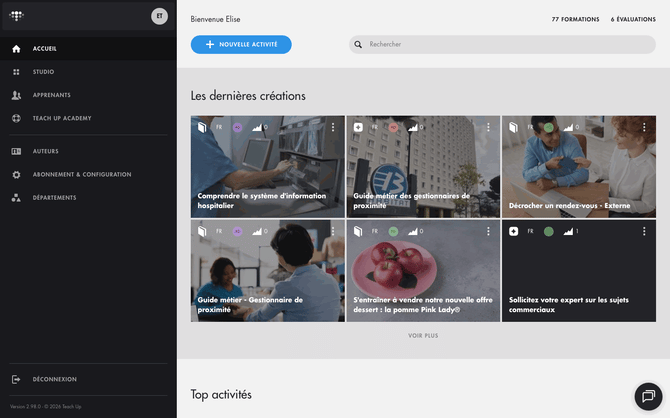This screenshot has height=418, width=670.
Task: Click plus-square icon on Guide métier des gestionnaires card
Action: click(358, 127)
